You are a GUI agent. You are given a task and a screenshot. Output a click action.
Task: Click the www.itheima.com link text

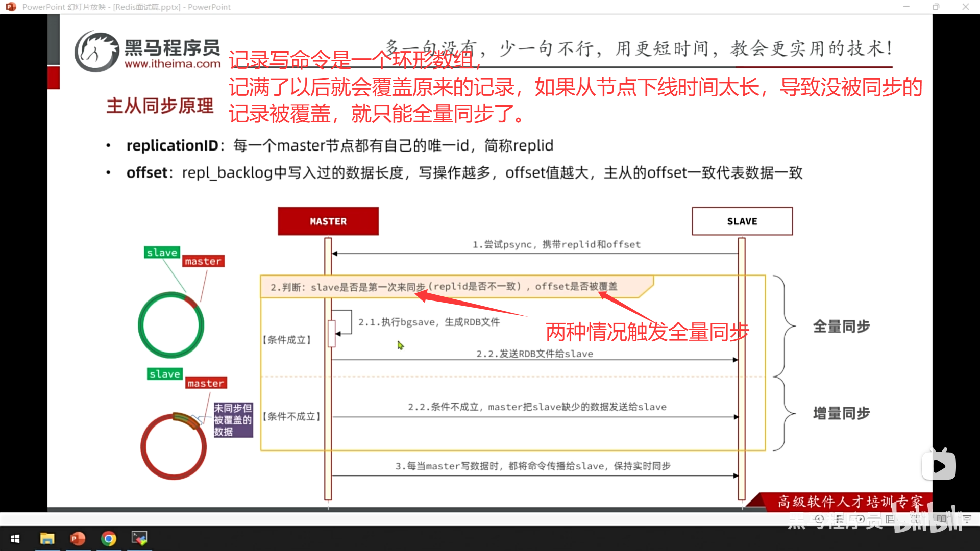(x=173, y=64)
